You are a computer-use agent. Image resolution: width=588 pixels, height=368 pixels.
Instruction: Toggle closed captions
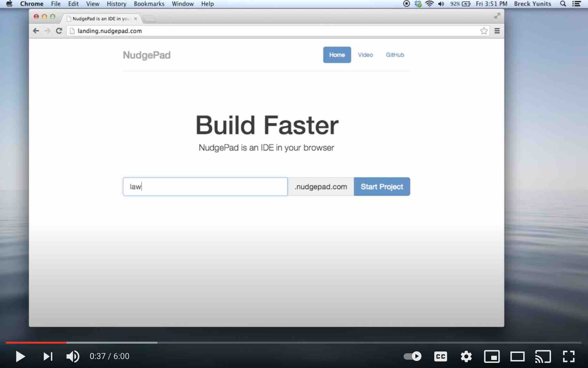point(440,356)
